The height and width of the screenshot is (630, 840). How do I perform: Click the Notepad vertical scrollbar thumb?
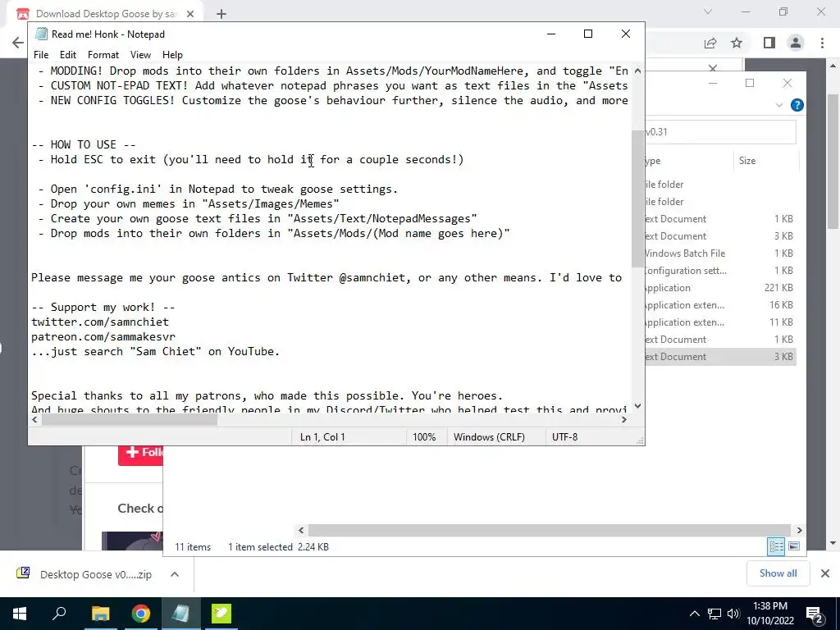(637, 199)
